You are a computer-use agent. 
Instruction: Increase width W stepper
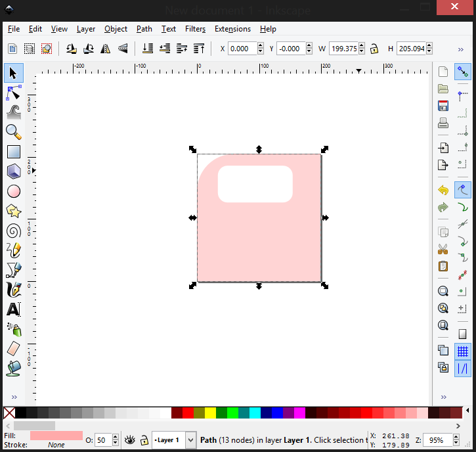tap(362, 45)
